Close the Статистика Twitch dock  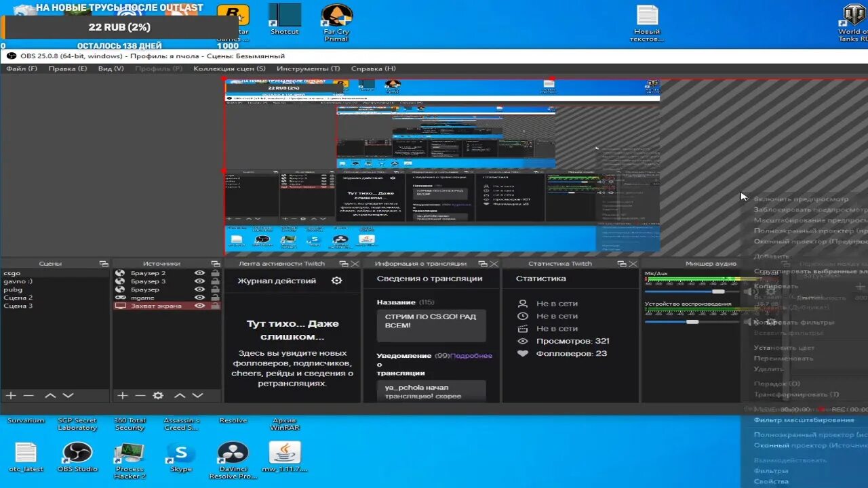tap(633, 264)
